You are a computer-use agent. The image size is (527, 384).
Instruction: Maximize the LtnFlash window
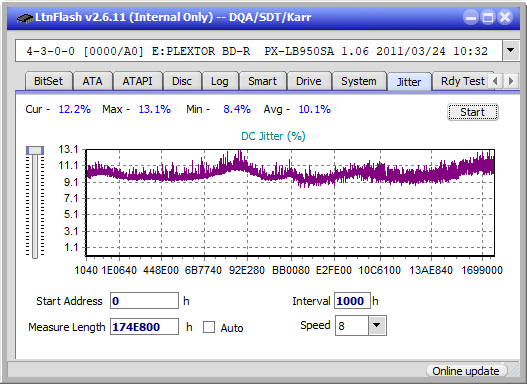point(488,17)
